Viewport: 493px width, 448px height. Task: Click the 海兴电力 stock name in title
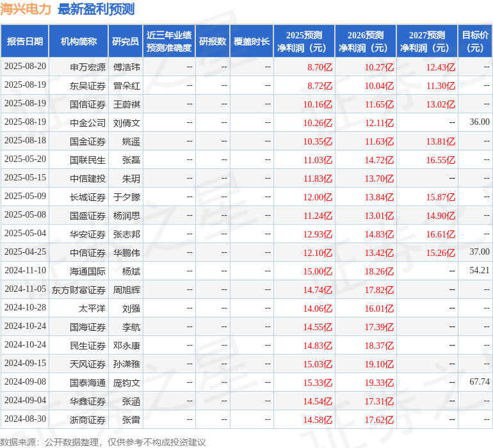tap(26, 9)
